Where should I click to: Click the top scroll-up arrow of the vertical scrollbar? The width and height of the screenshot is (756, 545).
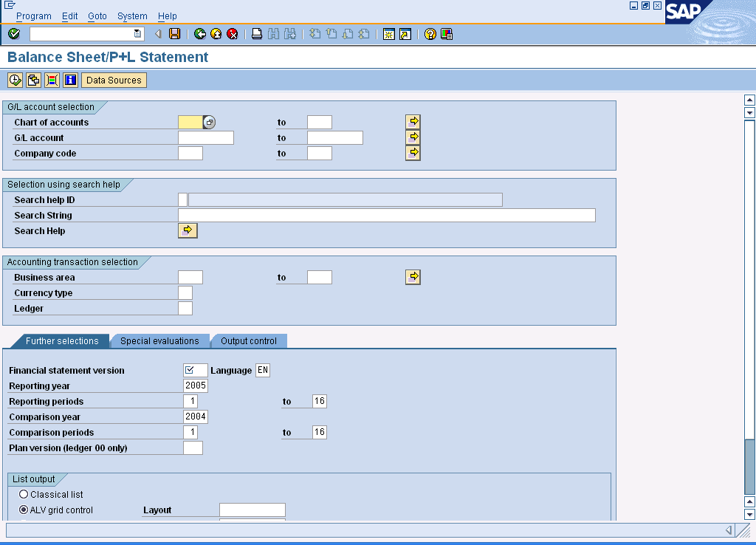tap(749, 100)
